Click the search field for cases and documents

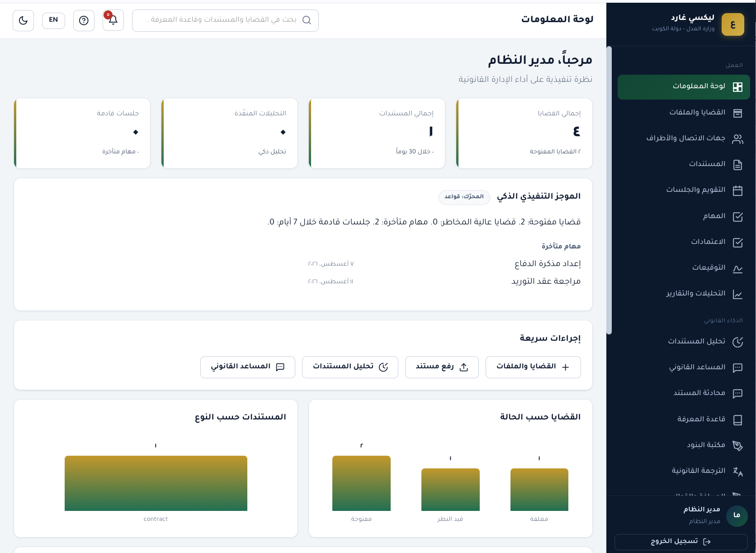pyautogui.click(x=225, y=20)
